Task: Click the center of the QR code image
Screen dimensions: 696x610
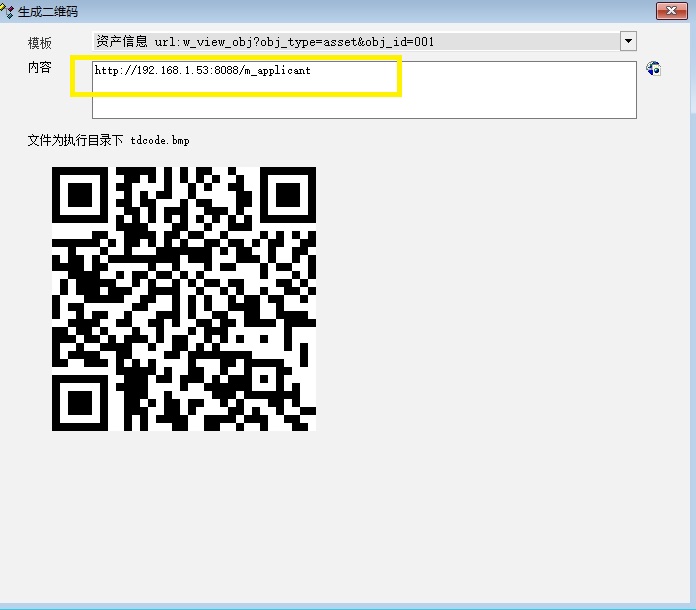Action: (x=184, y=299)
